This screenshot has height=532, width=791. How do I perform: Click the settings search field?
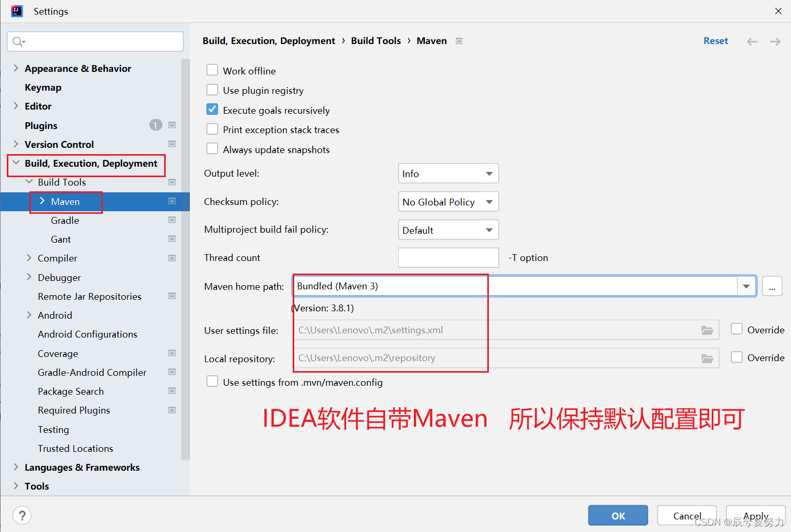tap(95, 41)
